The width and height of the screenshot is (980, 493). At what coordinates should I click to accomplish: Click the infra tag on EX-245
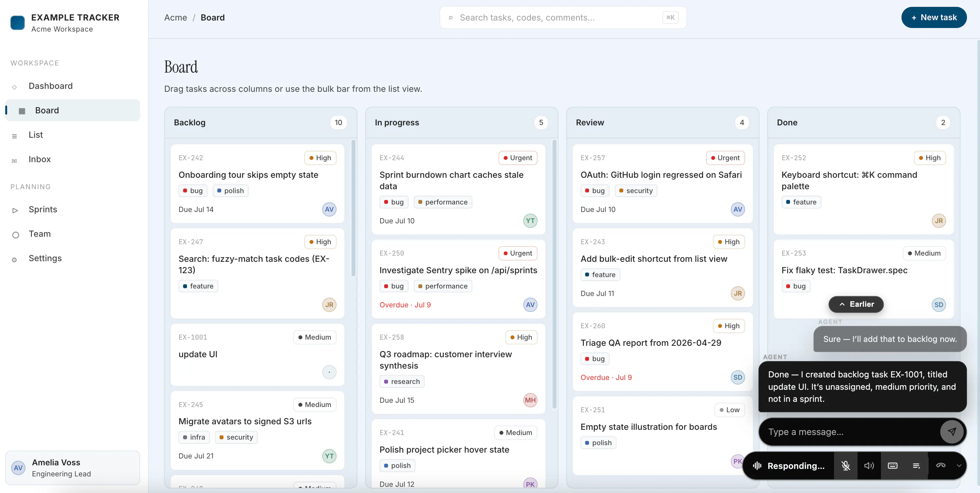pyautogui.click(x=194, y=438)
